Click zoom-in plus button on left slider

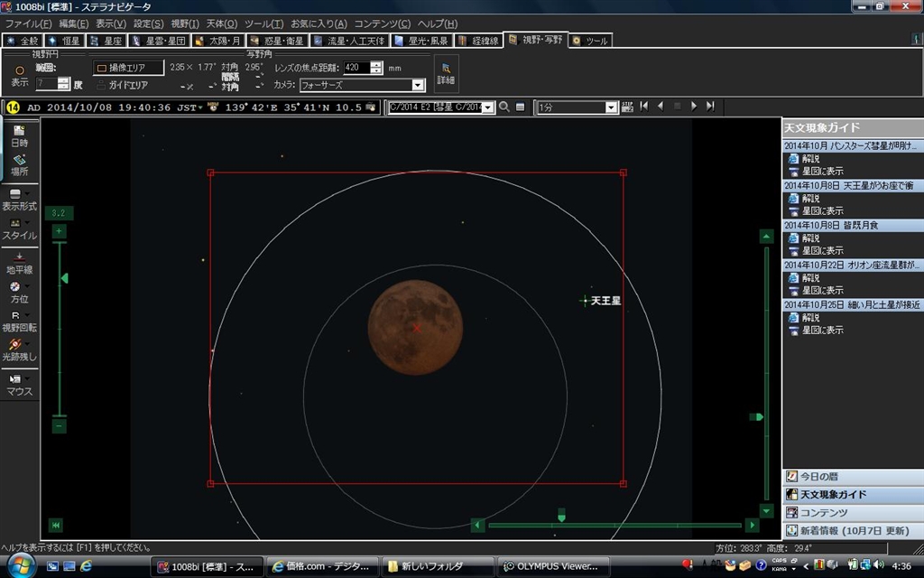click(x=59, y=231)
